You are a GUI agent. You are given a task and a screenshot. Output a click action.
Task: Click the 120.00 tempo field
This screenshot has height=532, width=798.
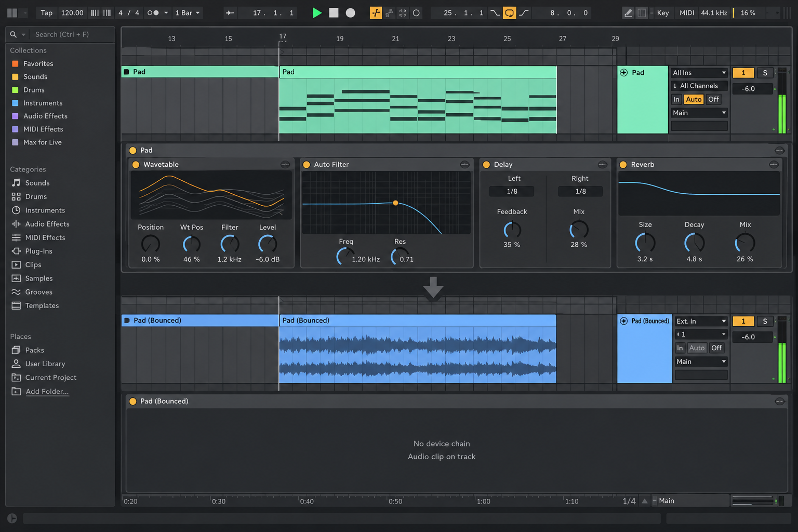coord(72,13)
